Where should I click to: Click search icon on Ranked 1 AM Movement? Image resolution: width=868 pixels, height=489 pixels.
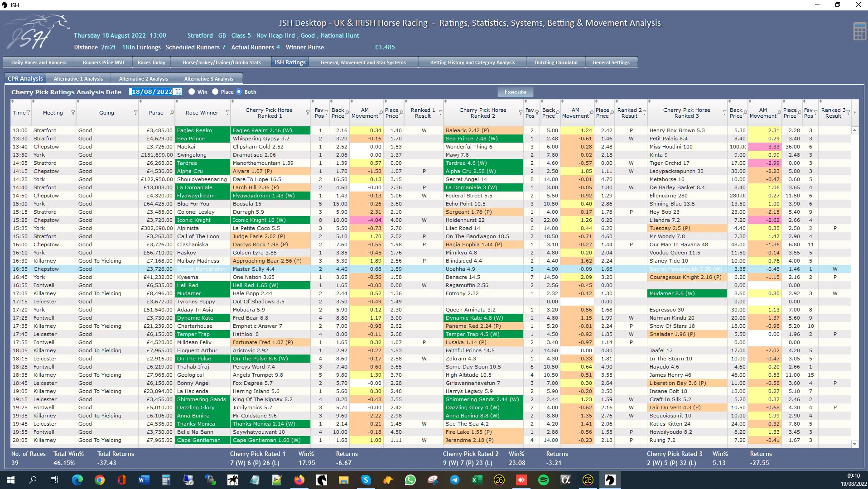click(381, 112)
